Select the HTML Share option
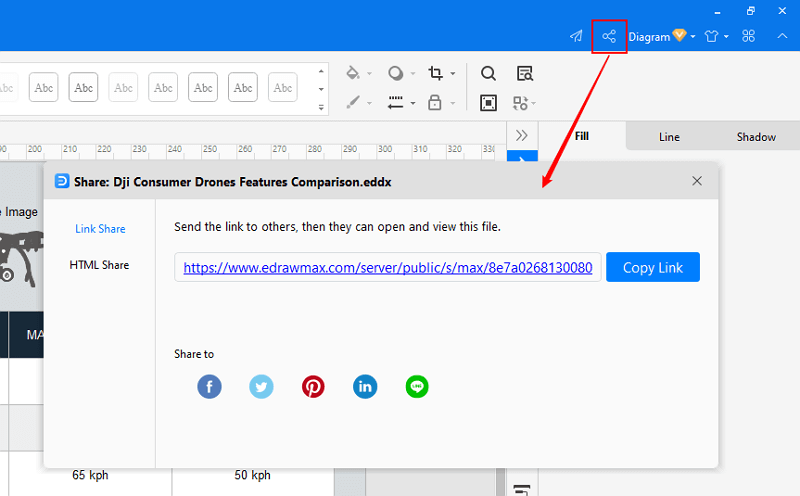 [x=99, y=265]
